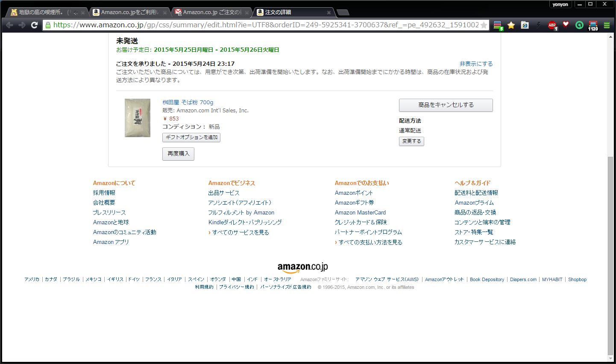Image resolution: width=616 pixels, height=364 pixels.
Task: Click the address bar URL field
Action: point(265,25)
